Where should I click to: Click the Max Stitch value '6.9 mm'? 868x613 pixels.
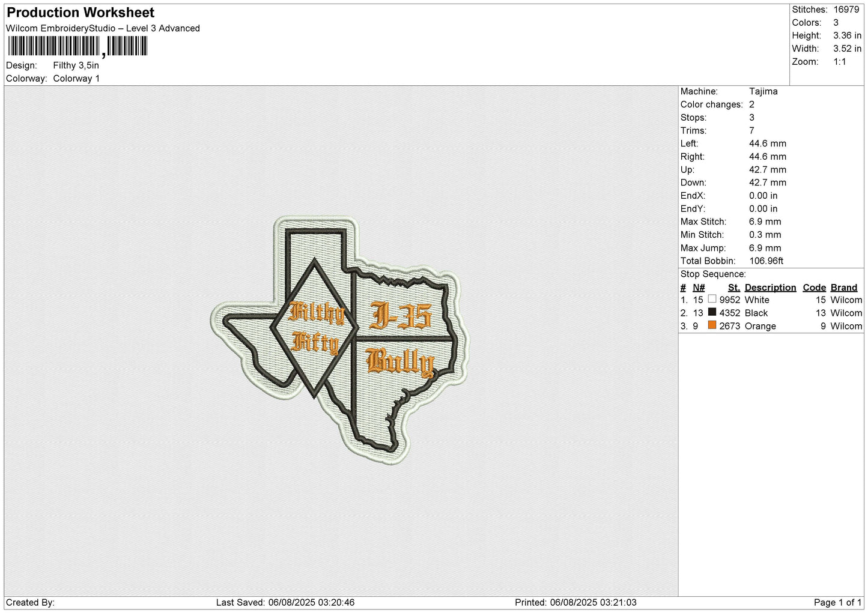[765, 222]
